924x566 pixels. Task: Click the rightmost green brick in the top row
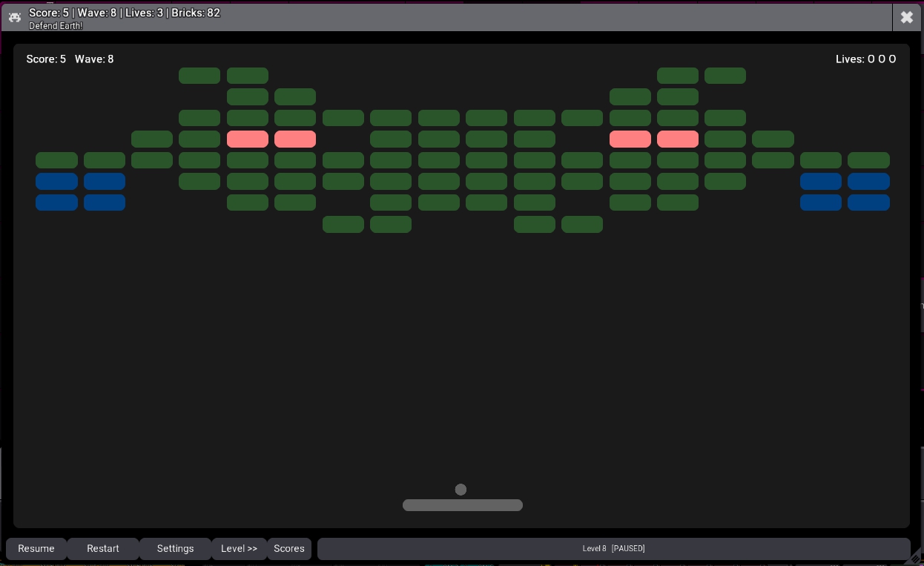pos(725,76)
